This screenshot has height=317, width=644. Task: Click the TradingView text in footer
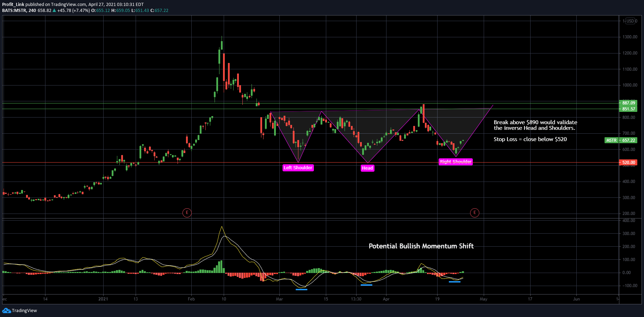(24, 311)
